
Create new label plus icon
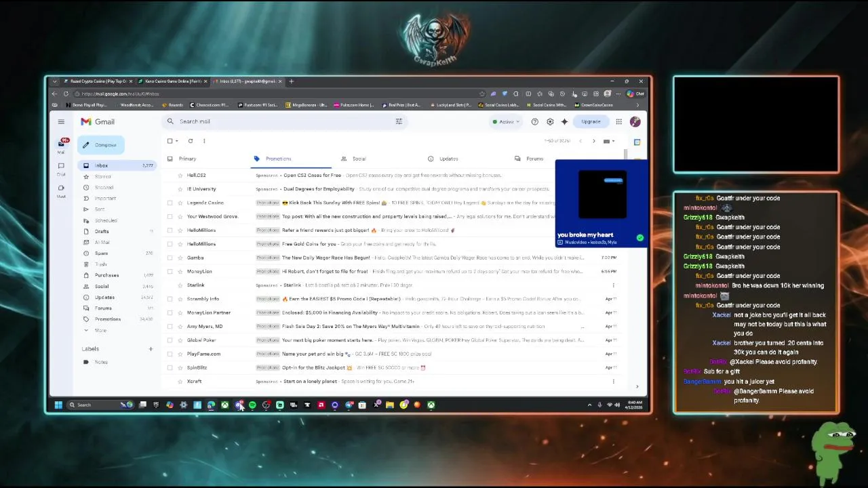[x=151, y=349]
